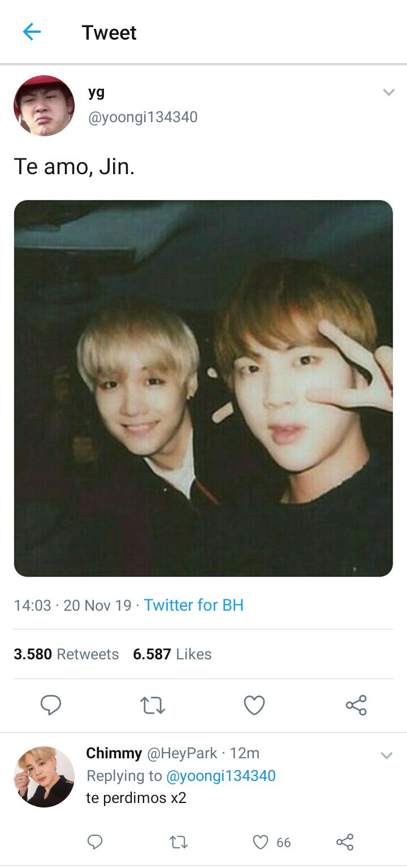Screen dimensions: 407x868
Task: Open the Twitter for BH link
Action: pyautogui.click(x=194, y=605)
